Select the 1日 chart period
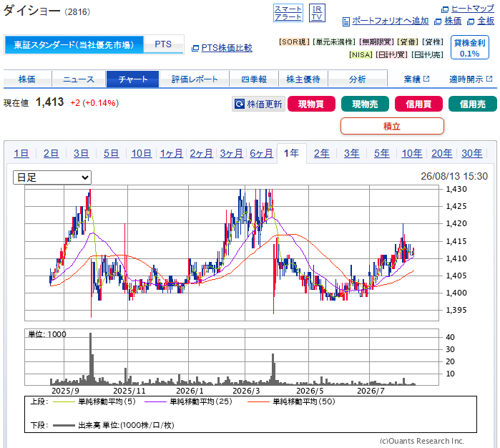 coord(21,153)
